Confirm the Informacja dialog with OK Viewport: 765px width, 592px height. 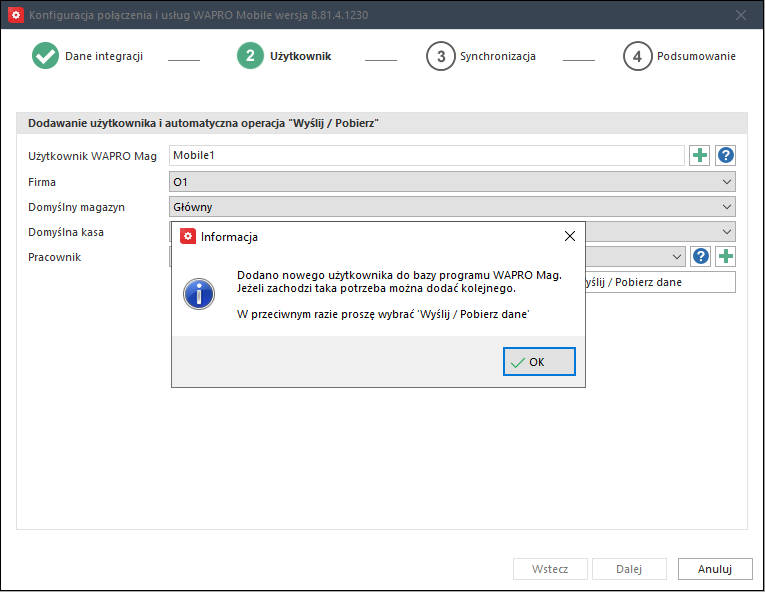pyautogui.click(x=539, y=362)
